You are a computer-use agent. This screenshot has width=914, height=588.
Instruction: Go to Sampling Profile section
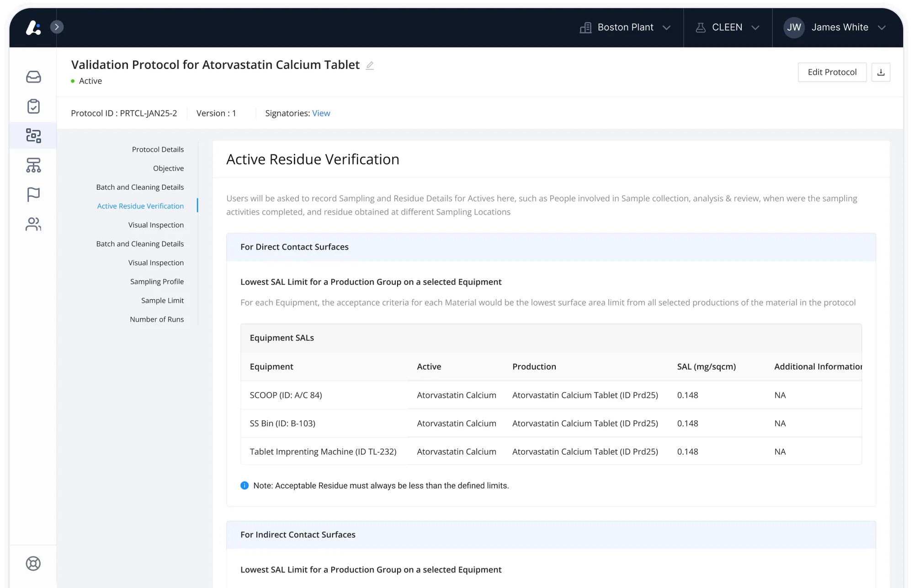pyautogui.click(x=157, y=281)
